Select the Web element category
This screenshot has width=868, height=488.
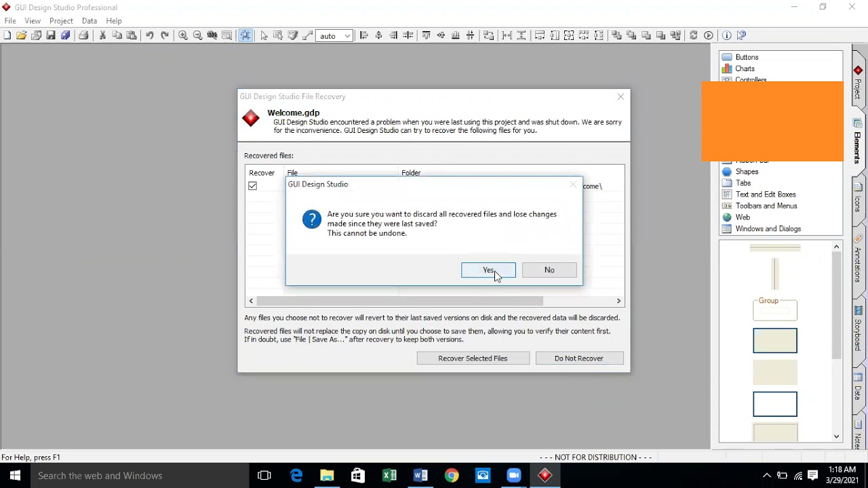point(743,218)
